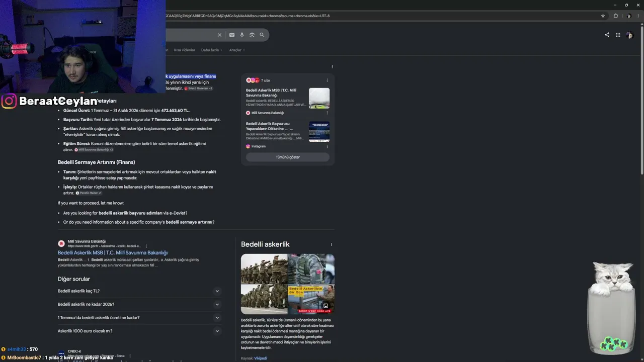Screen dimensions: 644x362
Task: Open the Vikipedi source link
Action: coord(260,358)
